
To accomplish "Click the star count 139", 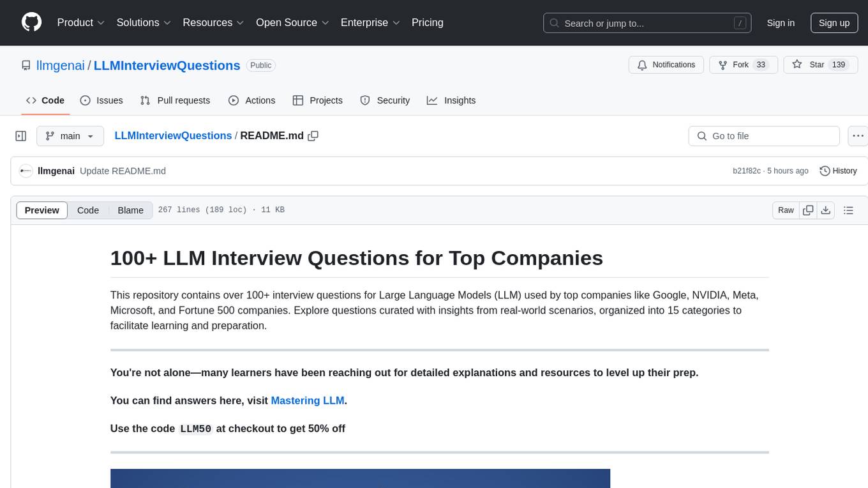I will click(839, 65).
